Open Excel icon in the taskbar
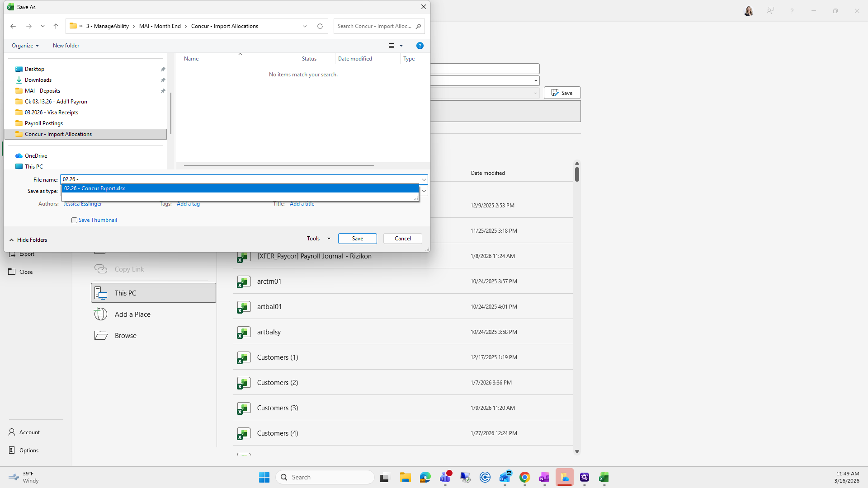 click(604, 477)
